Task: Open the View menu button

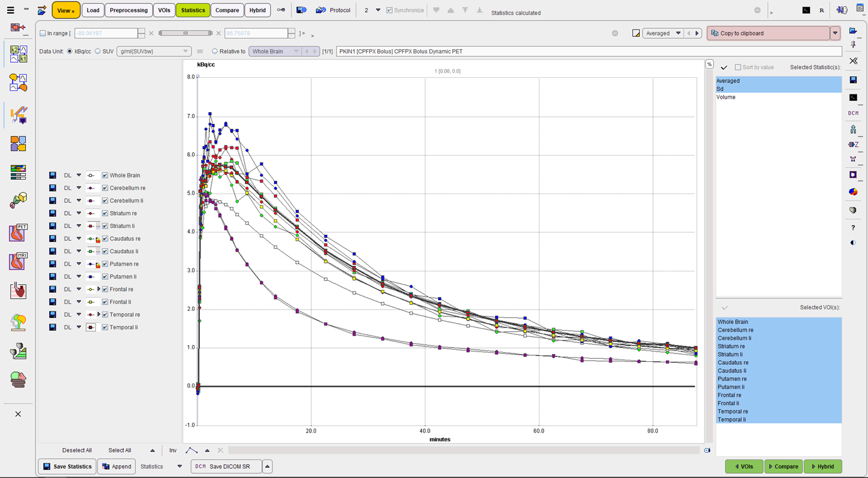Action: pos(66,10)
